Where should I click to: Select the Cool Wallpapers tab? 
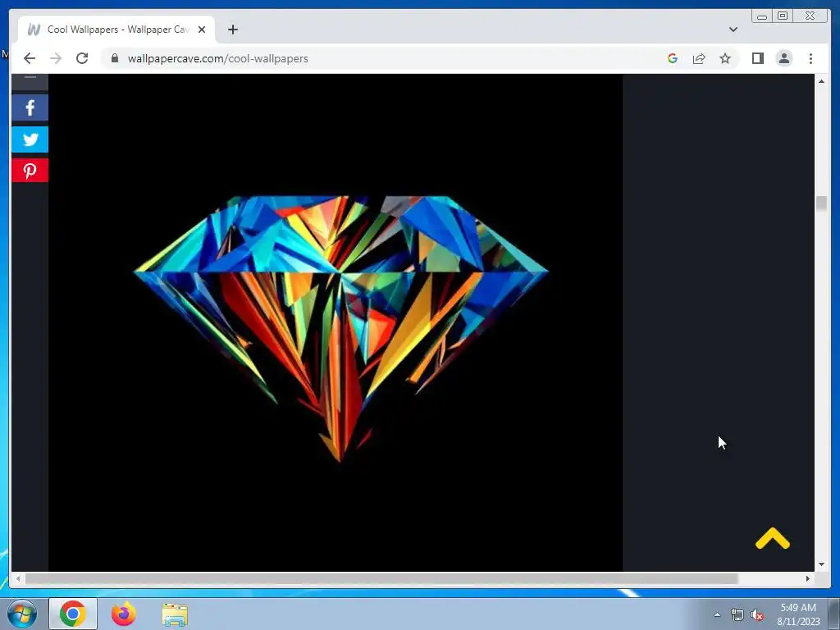click(116, 30)
